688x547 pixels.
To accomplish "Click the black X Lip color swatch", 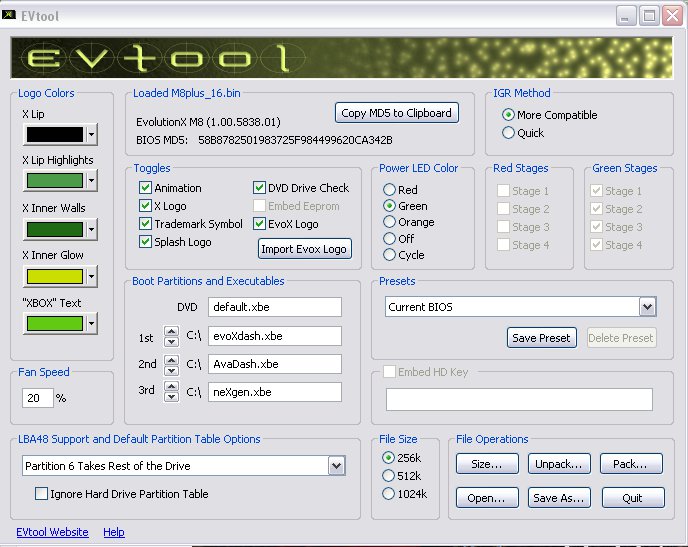I will tap(55, 134).
